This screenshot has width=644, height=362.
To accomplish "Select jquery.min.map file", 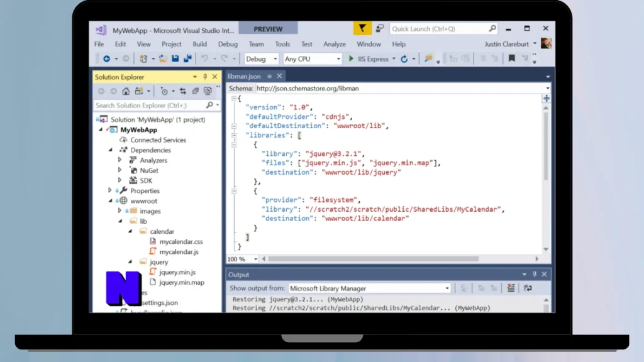I will (182, 282).
